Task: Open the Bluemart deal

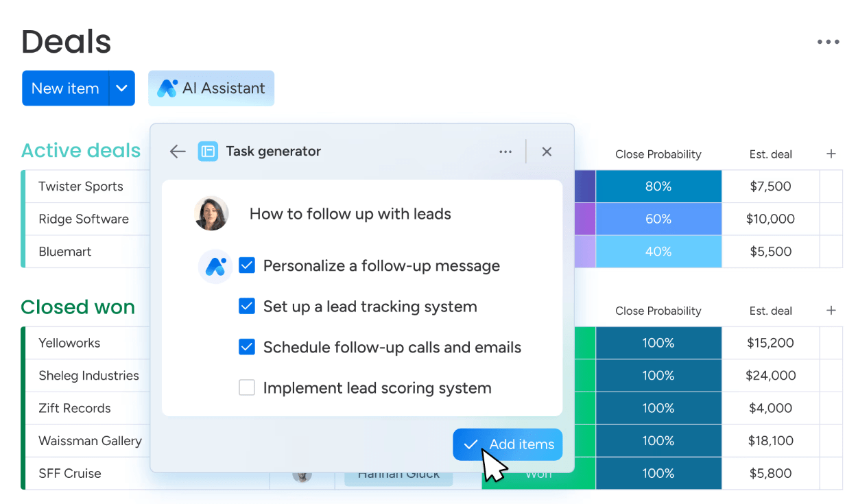Action: [x=65, y=252]
